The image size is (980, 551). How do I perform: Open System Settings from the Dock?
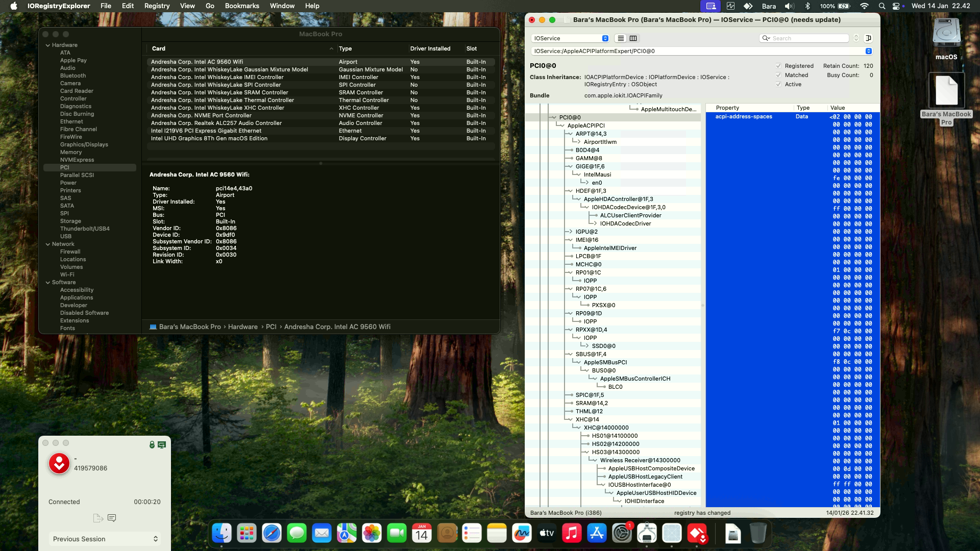(x=622, y=534)
